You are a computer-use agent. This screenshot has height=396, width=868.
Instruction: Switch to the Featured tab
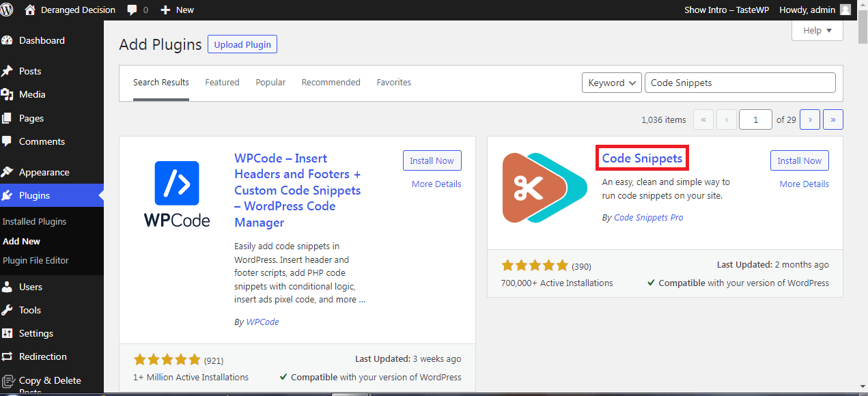tap(222, 83)
